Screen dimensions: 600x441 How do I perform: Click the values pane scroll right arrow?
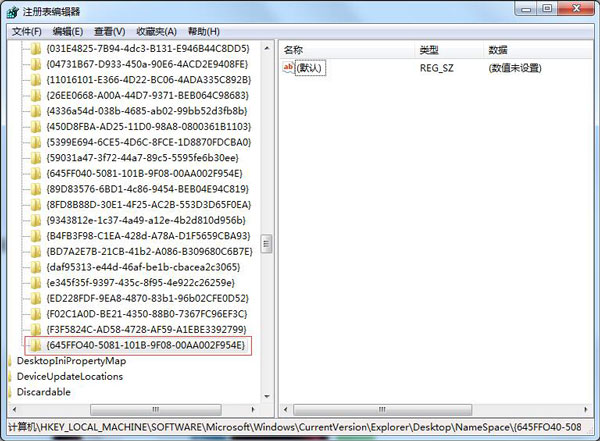point(585,410)
